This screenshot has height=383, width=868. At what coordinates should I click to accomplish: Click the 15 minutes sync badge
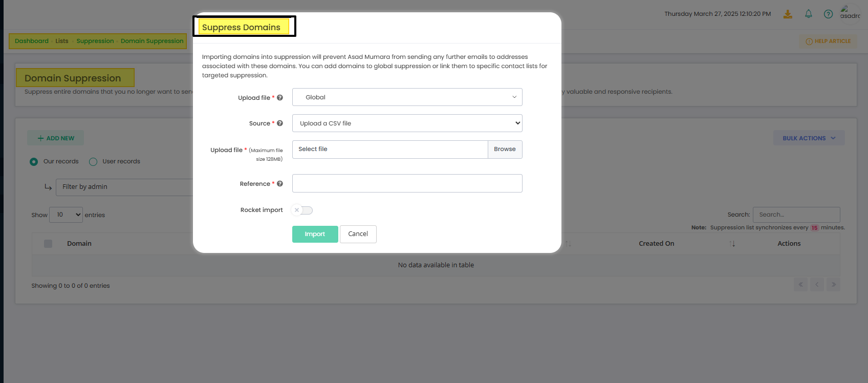click(814, 228)
